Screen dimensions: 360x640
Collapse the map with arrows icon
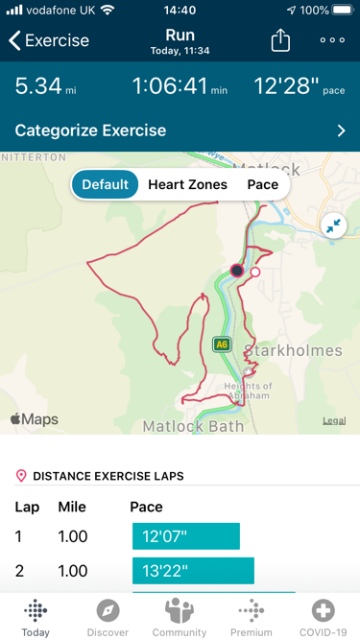tap(334, 226)
